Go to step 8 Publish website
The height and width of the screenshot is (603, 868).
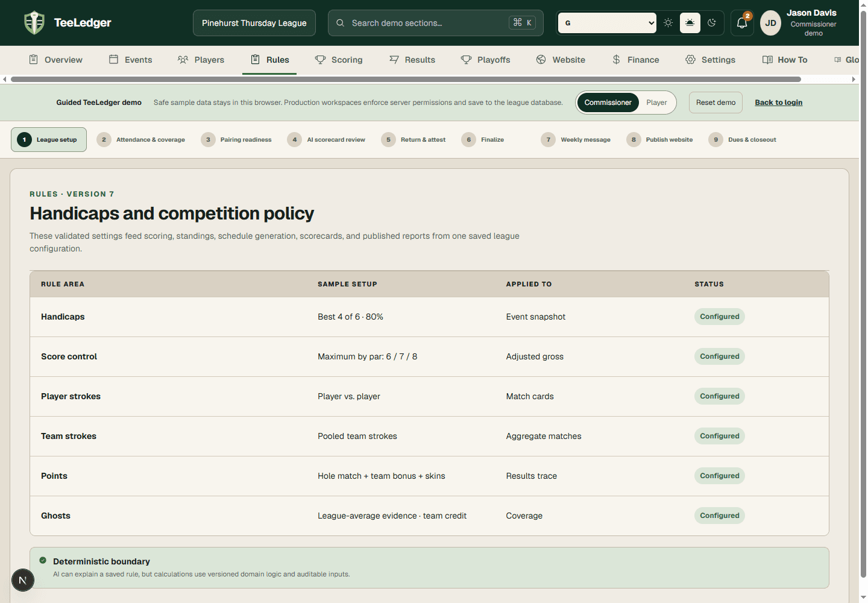(660, 139)
